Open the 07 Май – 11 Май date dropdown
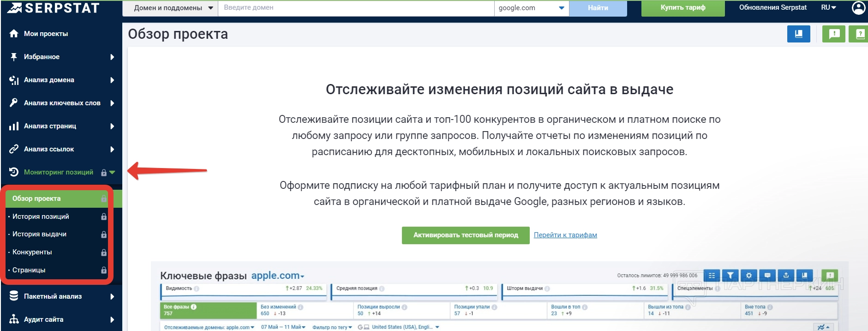Image resolution: width=868 pixels, height=331 pixels. point(283,327)
